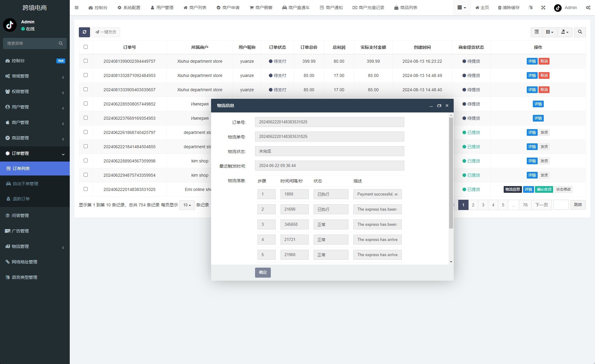Click the refresh icon next to 一键发货
This screenshot has width=595, height=364.
[x=84, y=32]
